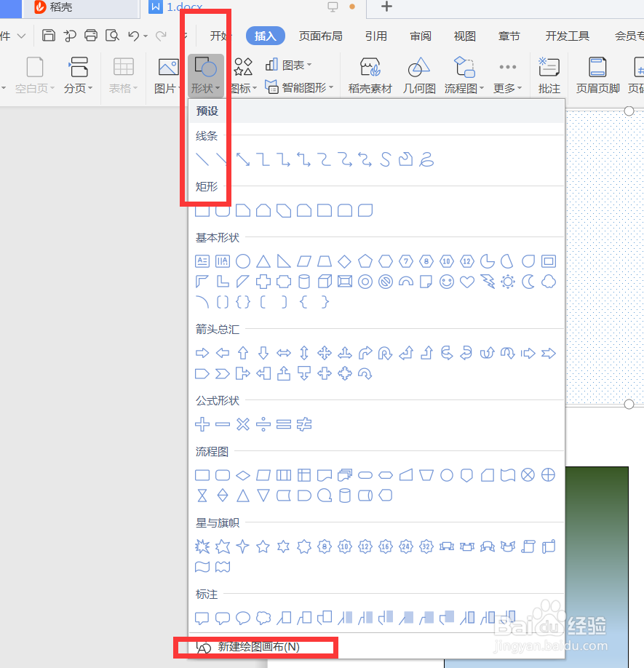Click the 几何图 geometry button
Screen dimensions: 644x668
(x=419, y=76)
